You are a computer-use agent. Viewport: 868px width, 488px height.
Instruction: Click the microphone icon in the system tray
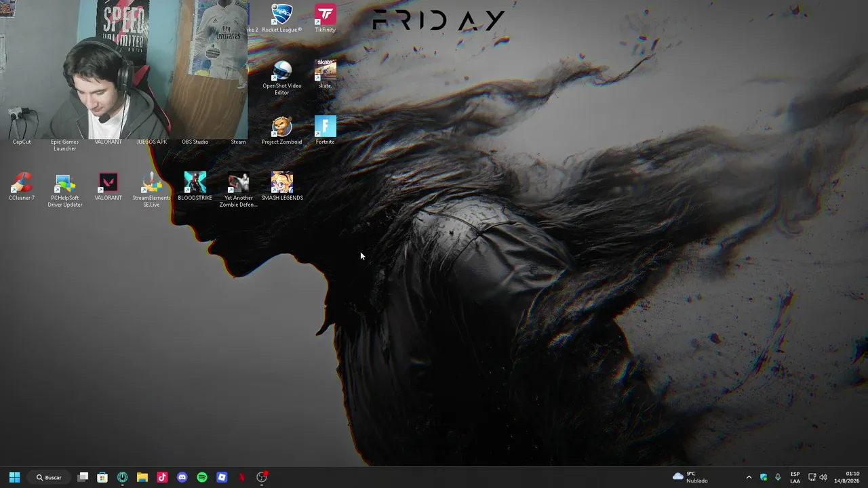pyautogui.click(x=778, y=477)
